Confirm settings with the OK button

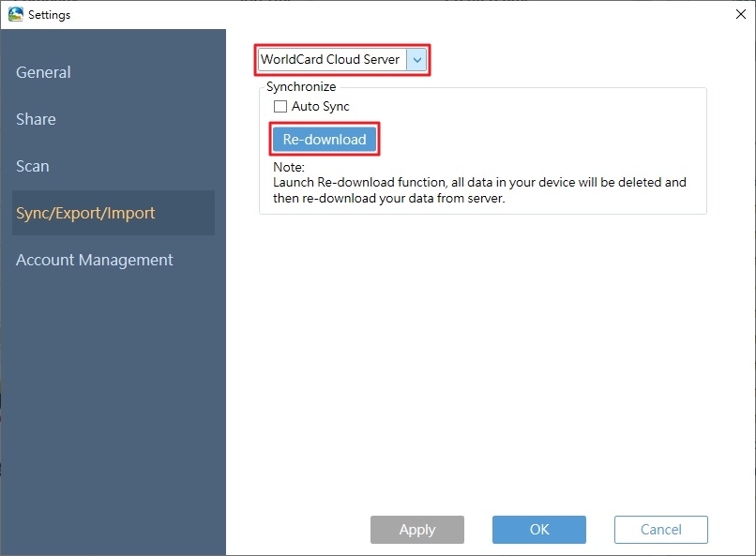(x=539, y=530)
